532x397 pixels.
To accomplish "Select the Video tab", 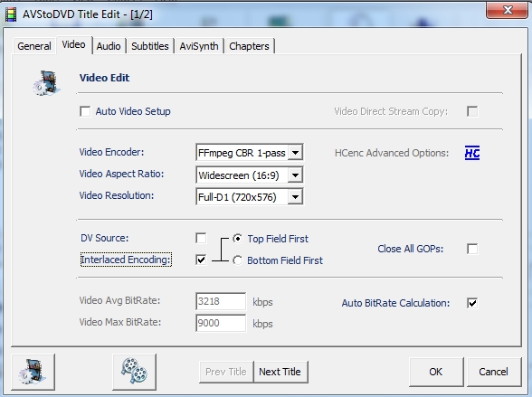I will (74, 44).
